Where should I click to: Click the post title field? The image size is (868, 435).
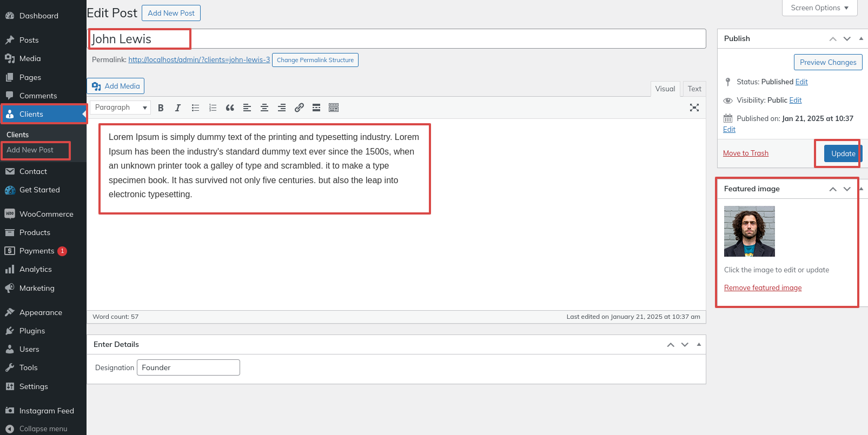[397, 39]
